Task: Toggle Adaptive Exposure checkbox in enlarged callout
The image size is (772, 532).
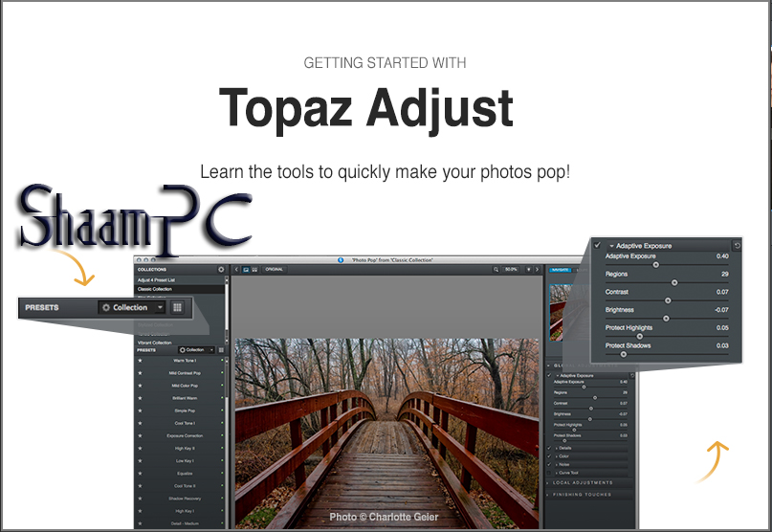Action: point(597,245)
